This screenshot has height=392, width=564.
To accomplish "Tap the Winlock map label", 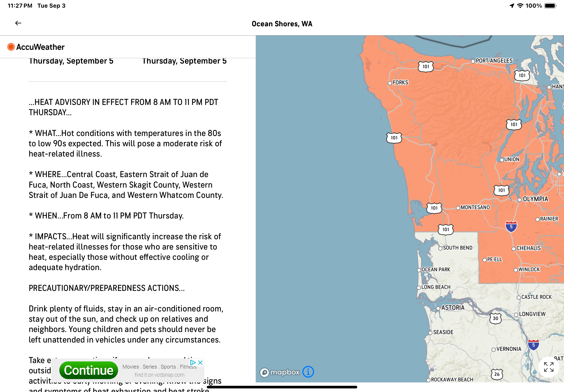I will coord(529,269).
